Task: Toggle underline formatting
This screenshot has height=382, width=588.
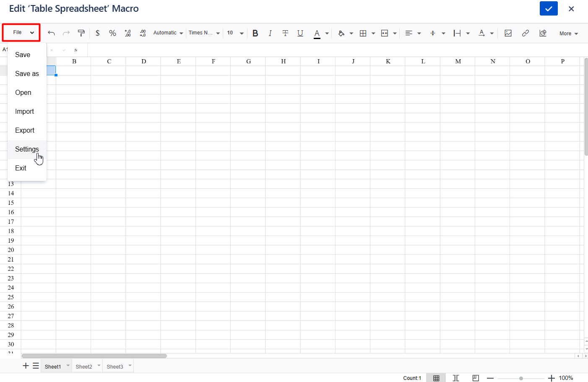Action: click(x=300, y=33)
